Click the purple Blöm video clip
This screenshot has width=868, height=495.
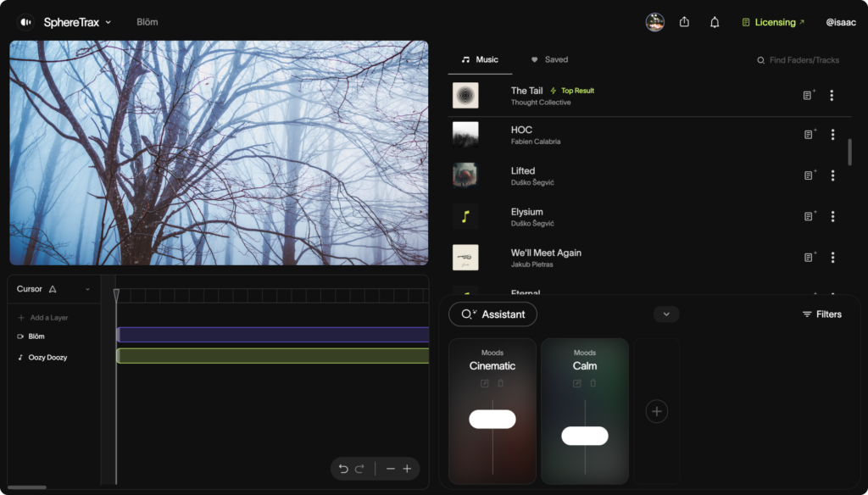(273, 335)
